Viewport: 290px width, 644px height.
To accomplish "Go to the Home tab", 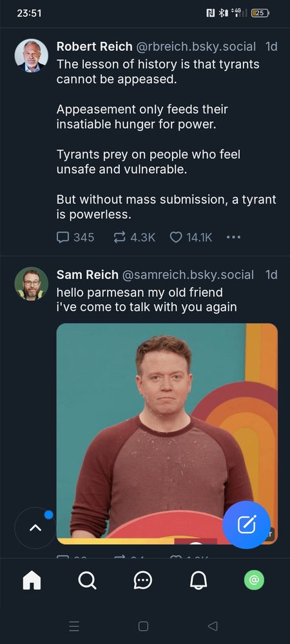I will [32, 580].
